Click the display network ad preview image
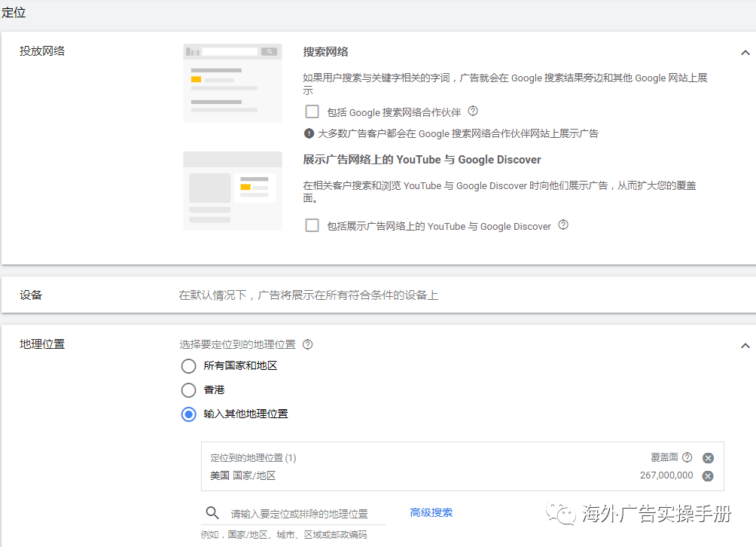This screenshot has width=756, height=547. tap(232, 191)
